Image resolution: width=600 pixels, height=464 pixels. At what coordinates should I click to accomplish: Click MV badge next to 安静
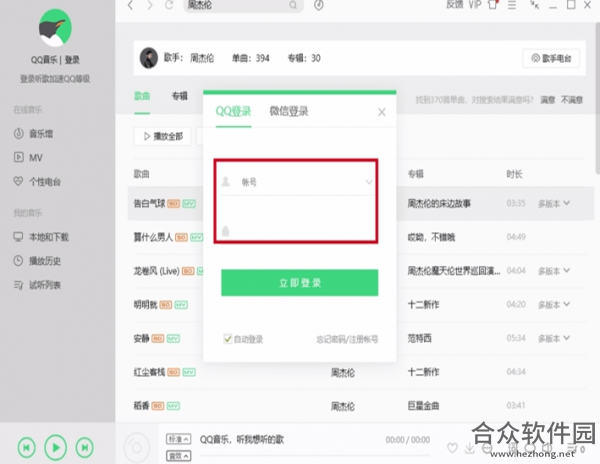click(173, 339)
